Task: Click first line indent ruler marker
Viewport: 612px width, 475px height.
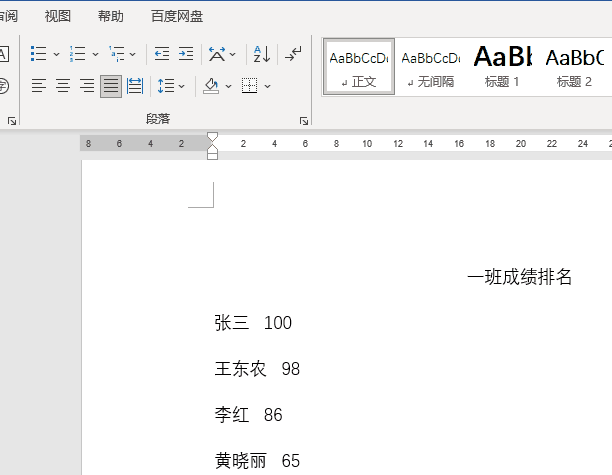Action: tap(212, 137)
